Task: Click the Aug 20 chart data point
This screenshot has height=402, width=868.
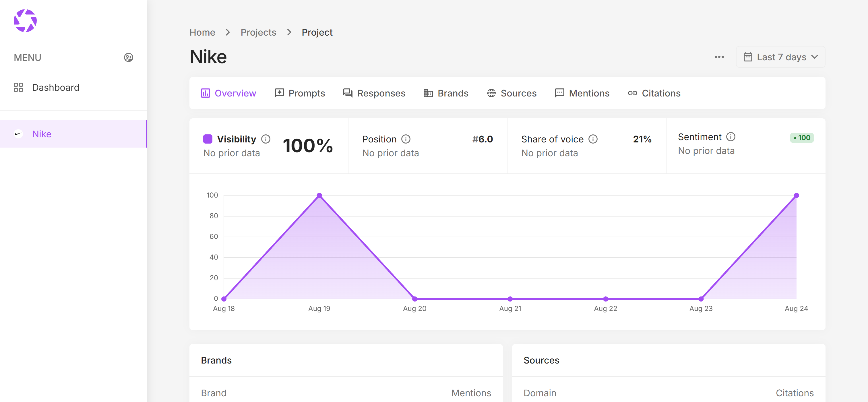Action: point(415,299)
